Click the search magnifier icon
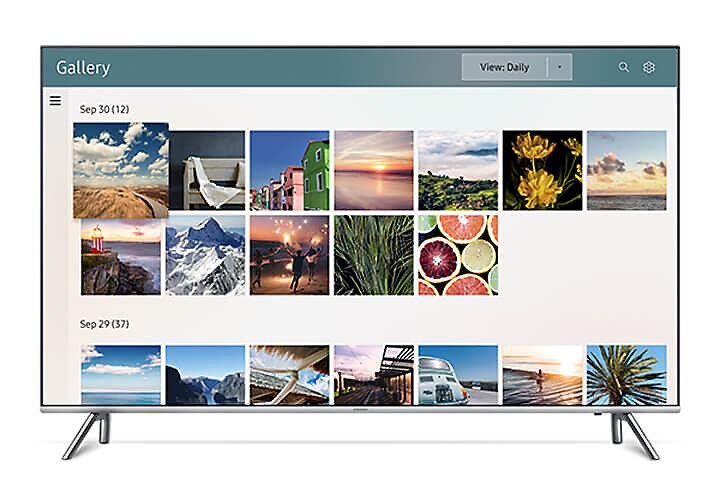The width and height of the screenshot is (720, 488). 623,67
